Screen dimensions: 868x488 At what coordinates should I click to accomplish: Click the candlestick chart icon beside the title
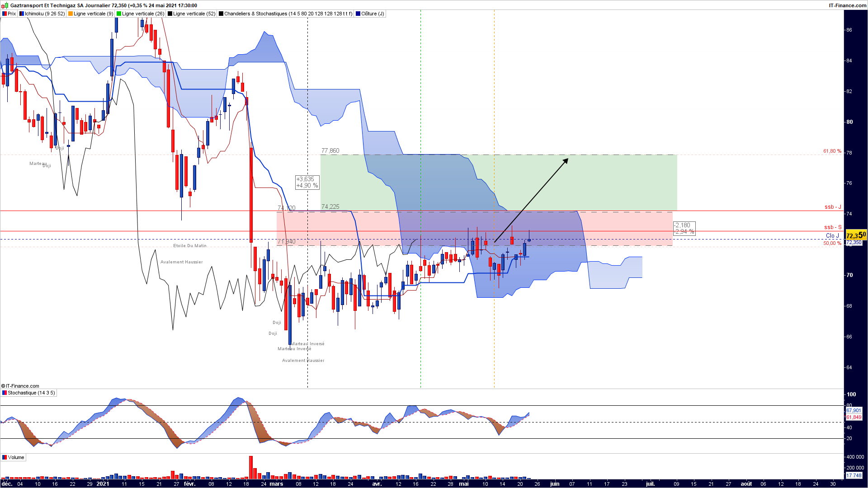[5, 5]
